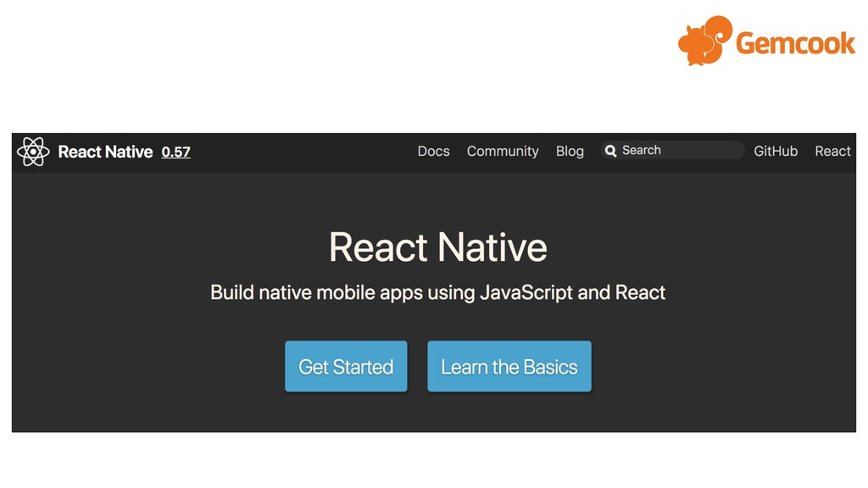Focus the Search input field
The width and height of the screenshot is (868, 488).
point(672,150)
